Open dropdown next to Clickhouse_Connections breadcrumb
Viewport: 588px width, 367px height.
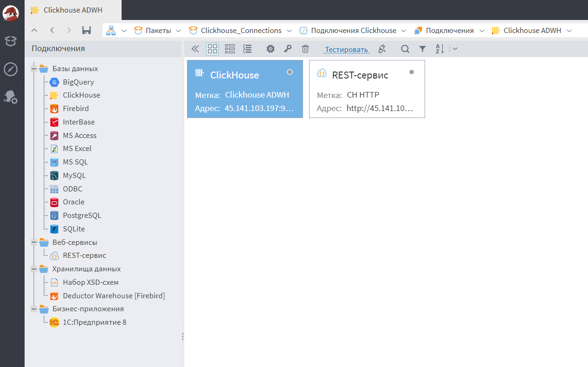[x=289, y=31]
